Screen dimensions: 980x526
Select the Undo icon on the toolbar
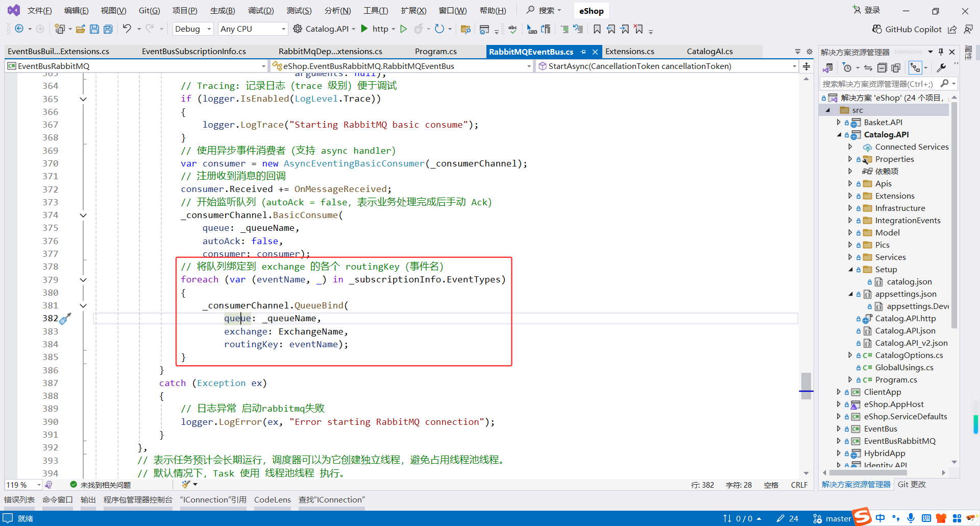(x=128, y=29)
